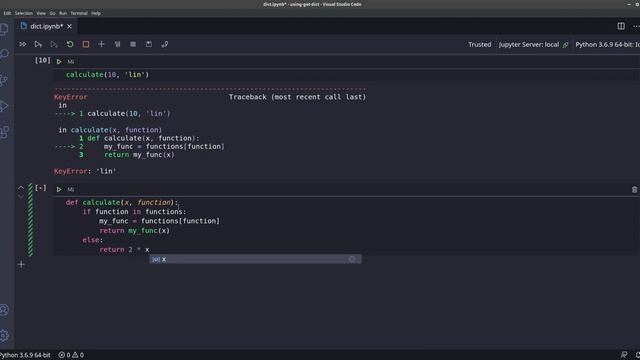This screenshot has height=360, width=640.
Task: Open errors and warnings count in status bar
Action: pos(71,355)
